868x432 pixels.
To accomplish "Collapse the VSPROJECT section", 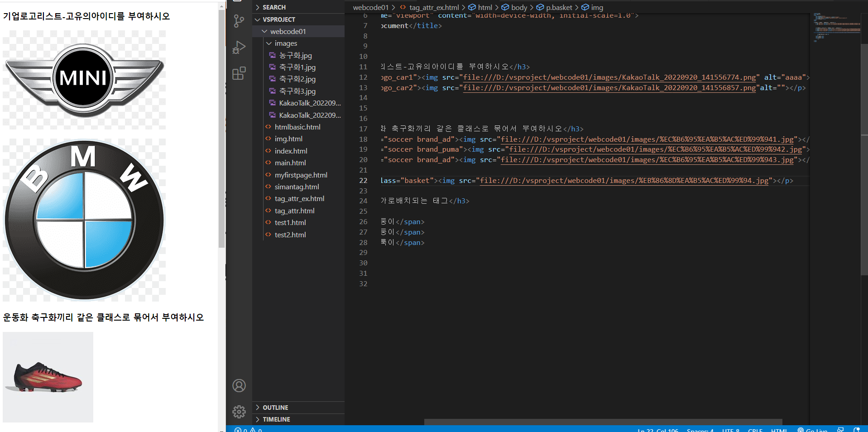I will (299, 19).
